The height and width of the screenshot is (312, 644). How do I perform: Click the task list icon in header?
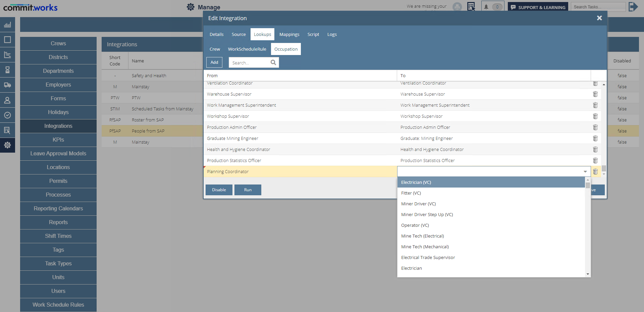click(x=471, y=7)
